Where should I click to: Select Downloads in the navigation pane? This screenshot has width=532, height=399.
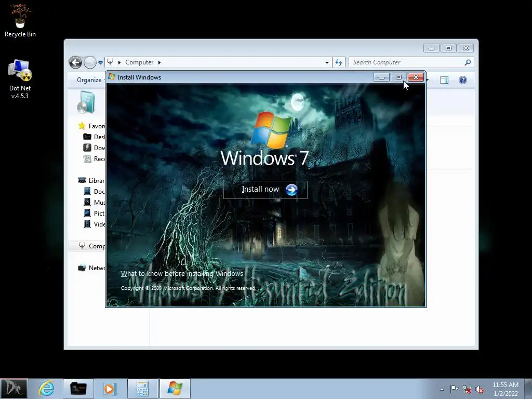click(x=95, y=148)
